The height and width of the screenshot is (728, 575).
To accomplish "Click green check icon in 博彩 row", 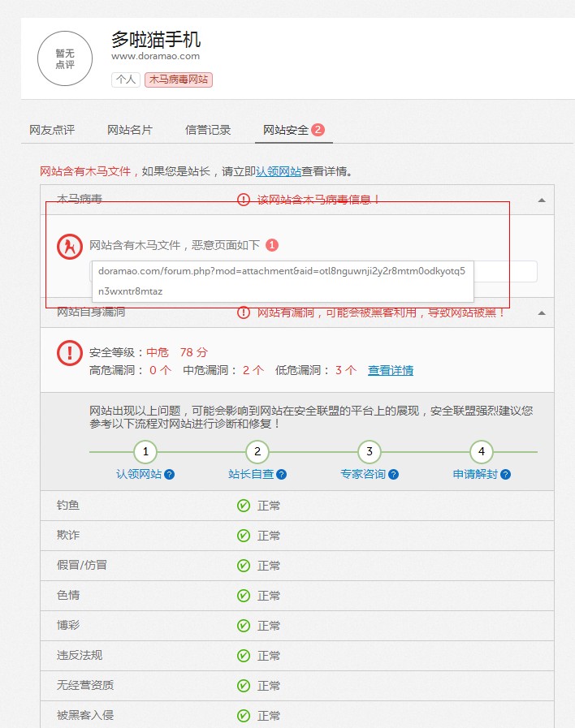I will [244, 626].
